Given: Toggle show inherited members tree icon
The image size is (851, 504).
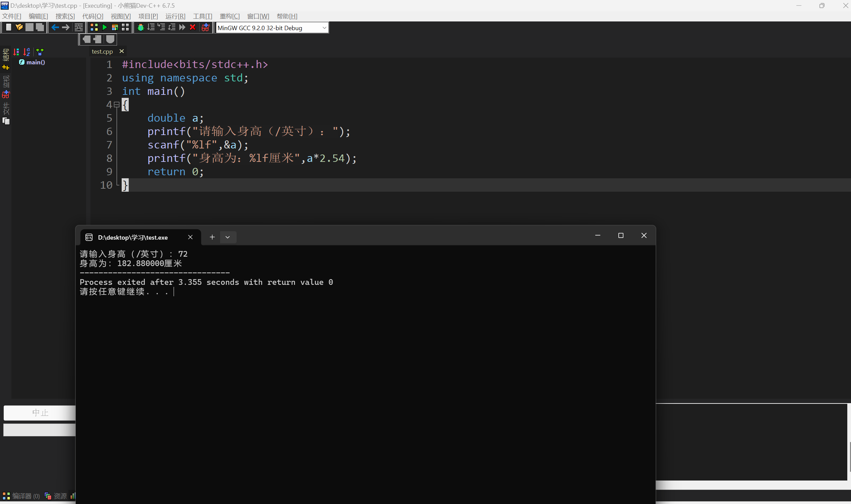Looking at the screenshot, I should 40,52.
